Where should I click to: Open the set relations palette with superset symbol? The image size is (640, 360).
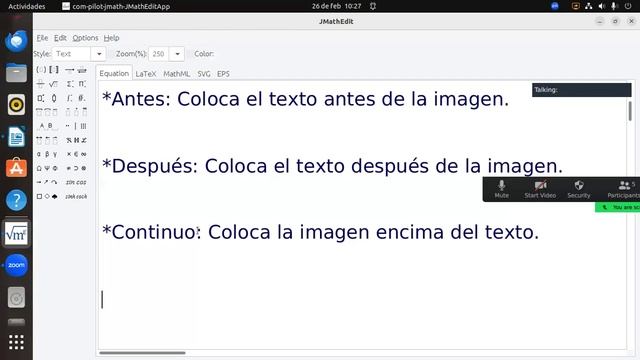pos(76,168)
